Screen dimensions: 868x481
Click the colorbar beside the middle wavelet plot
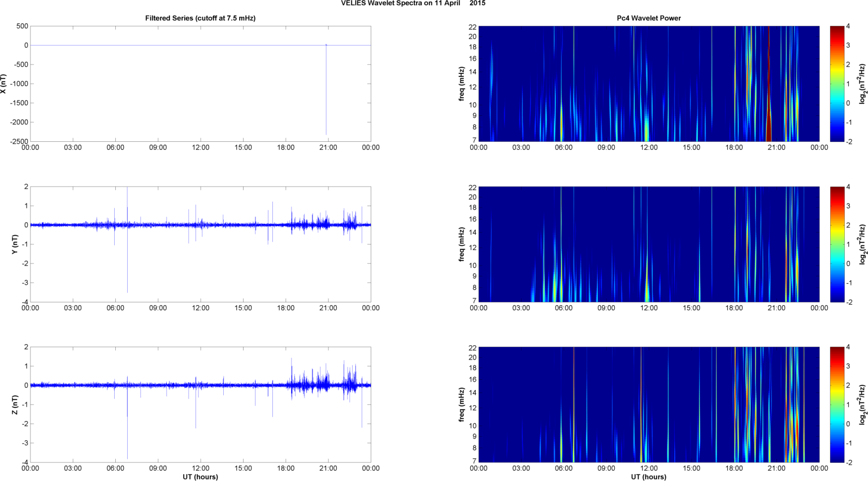click(837, 244)
